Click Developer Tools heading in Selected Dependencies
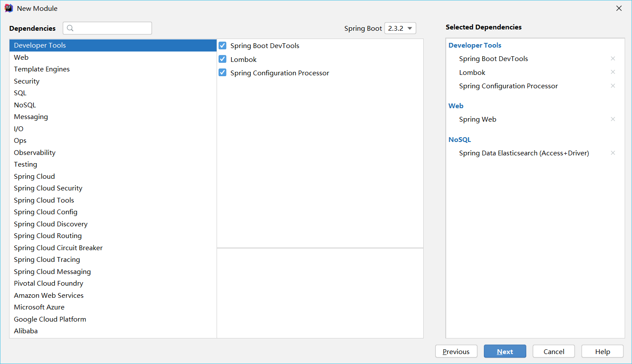Image resolution: width=632 pixels, height=364 pixels. click(x=475, y=45)
